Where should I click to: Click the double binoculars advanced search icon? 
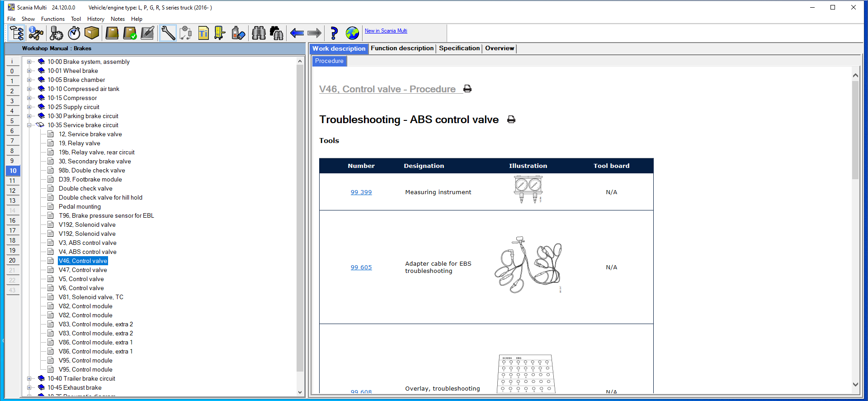click(x=276, y=33)
